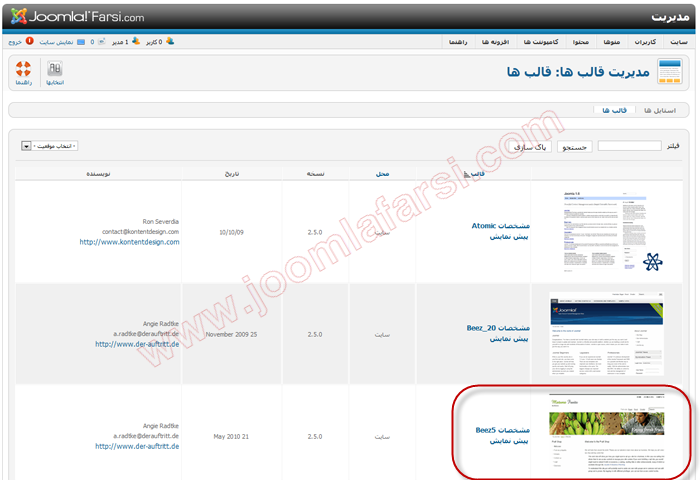Click the date 10/10/09
700x480 pixels.
click(231, 232)
